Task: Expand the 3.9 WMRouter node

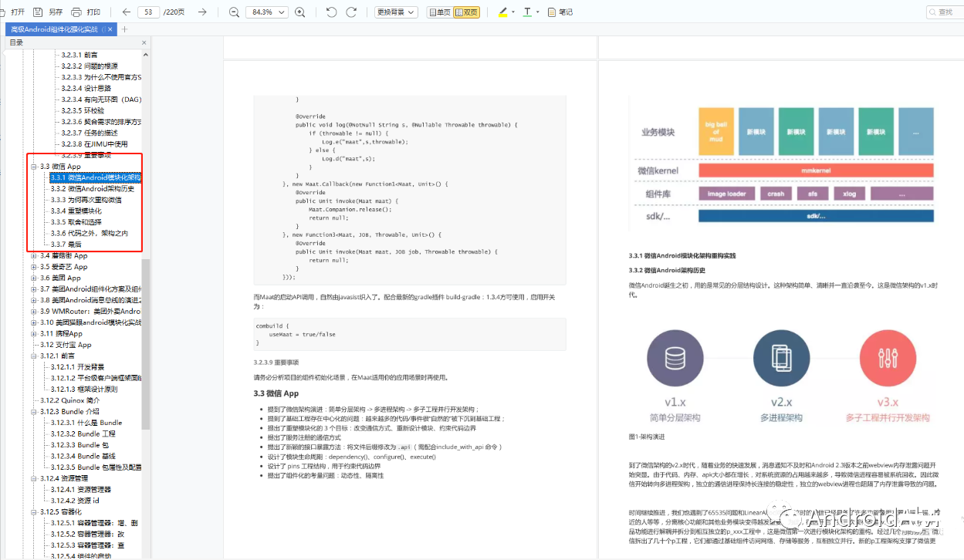Action: point(34,311)
